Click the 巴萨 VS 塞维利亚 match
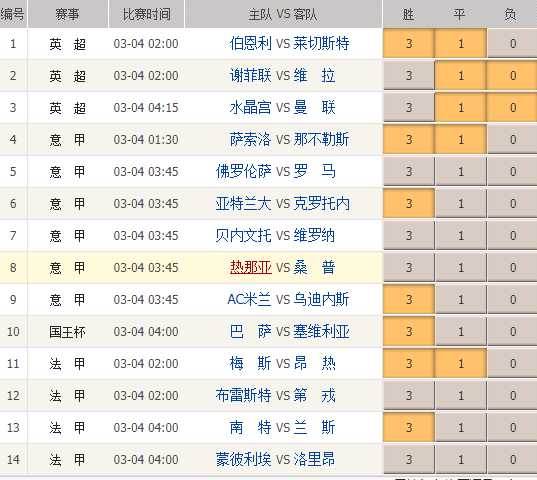 pos(289,331)
